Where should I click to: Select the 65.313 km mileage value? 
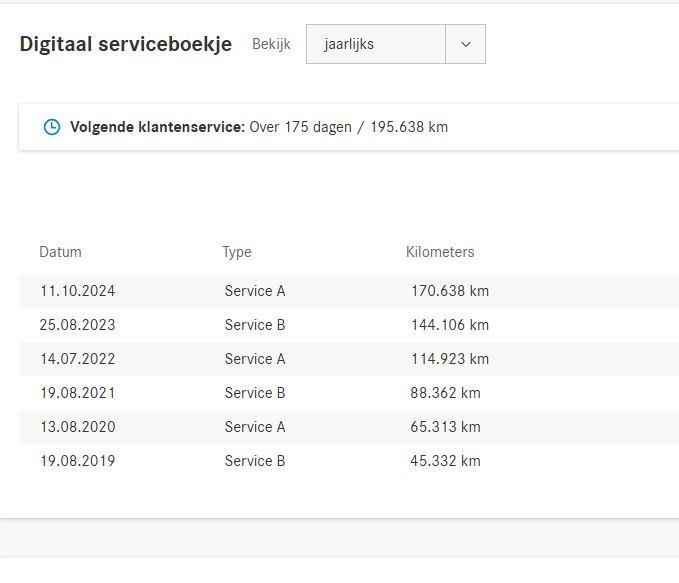click(x=445, y=427)
